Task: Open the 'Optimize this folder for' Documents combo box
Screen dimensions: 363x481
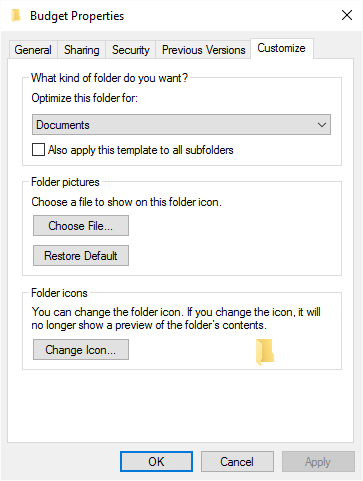Action: 181,125
